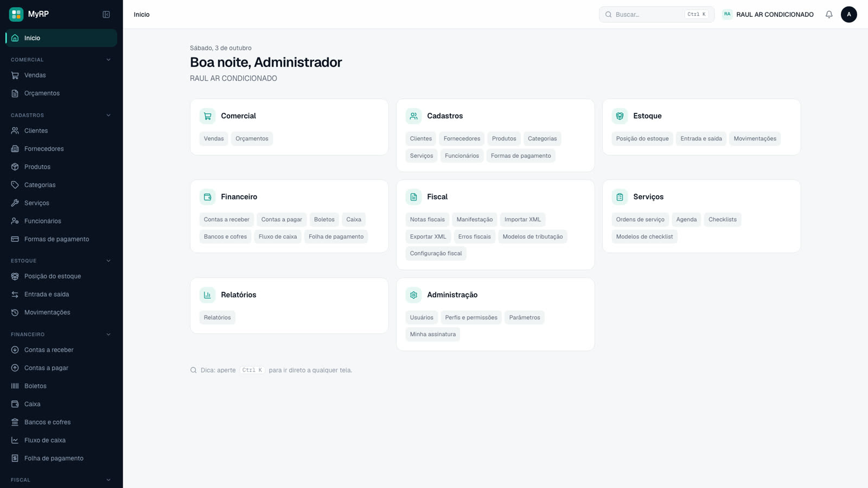Open Minha assinatura chip
The width and height of the screenshot is (868, 488).
[x=433, y=335]
